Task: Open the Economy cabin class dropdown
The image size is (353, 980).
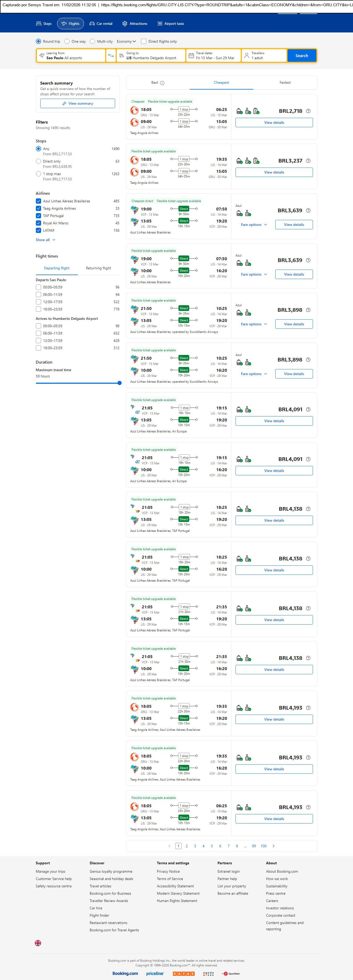Action: pyautogui.click(x=126, y=41)
